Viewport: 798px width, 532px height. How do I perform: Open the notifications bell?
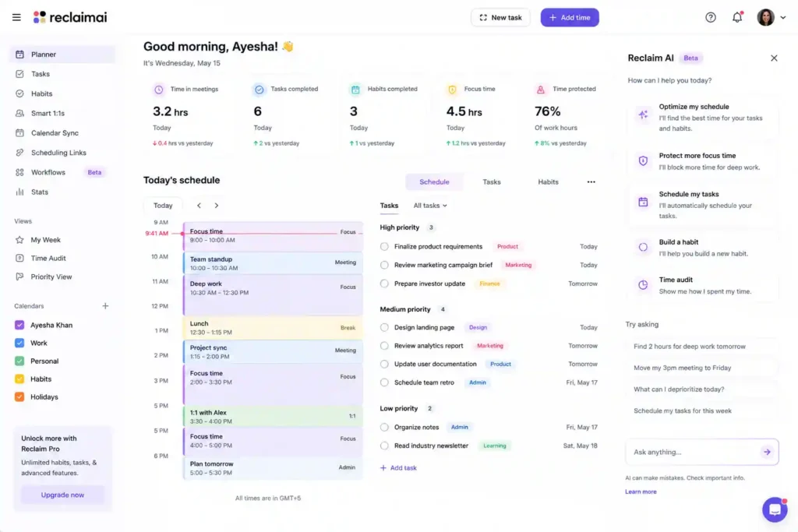737,17
